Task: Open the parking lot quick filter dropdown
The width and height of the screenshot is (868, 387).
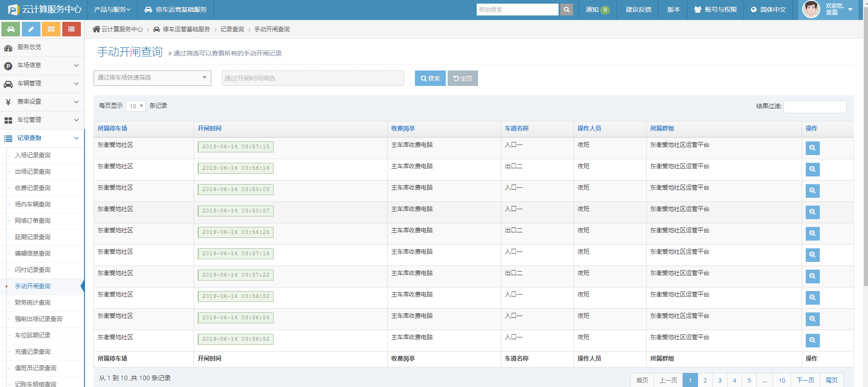Action: tap(152, 78)
